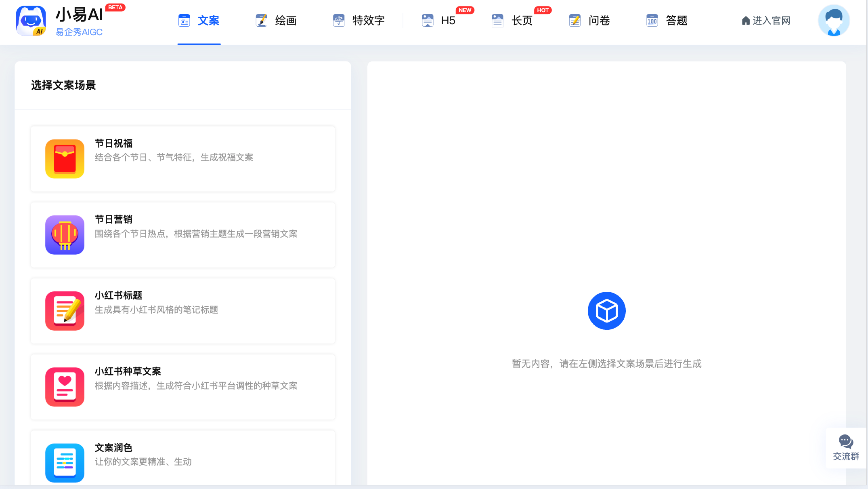Screen dimensions: 868x489
Task: Open the 问卷 tab
Action: (x=590, y=21)
